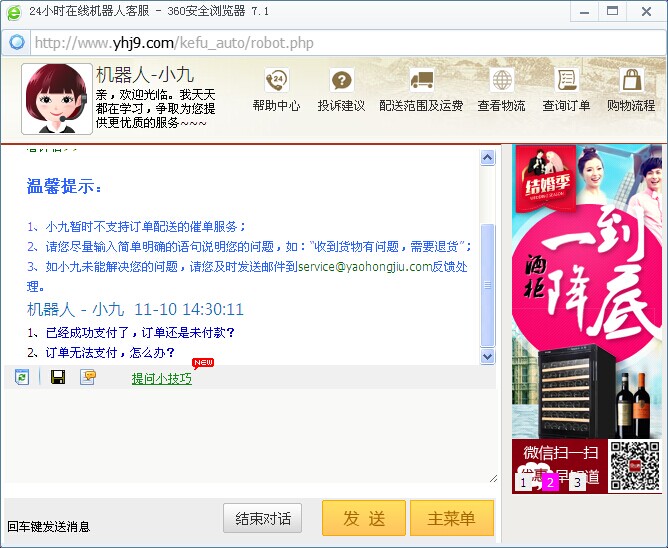Click the chat bubble feedback icon

[88, 377]
